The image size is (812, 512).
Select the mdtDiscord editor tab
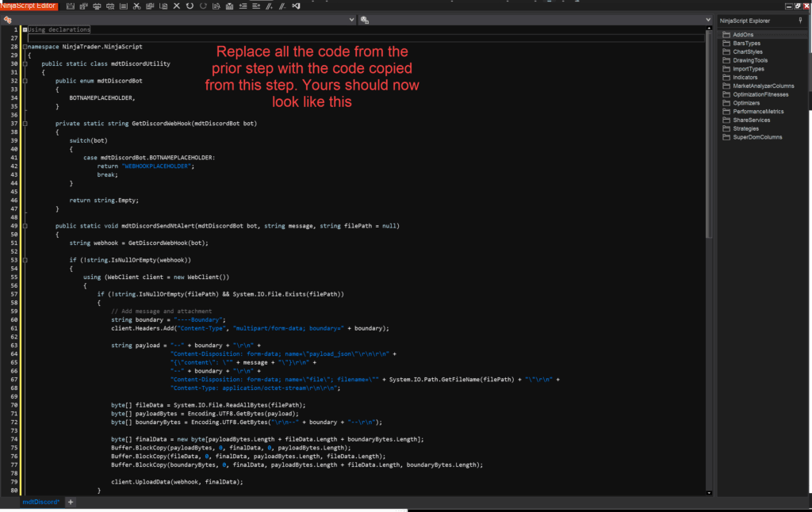(x=41, y=502)
